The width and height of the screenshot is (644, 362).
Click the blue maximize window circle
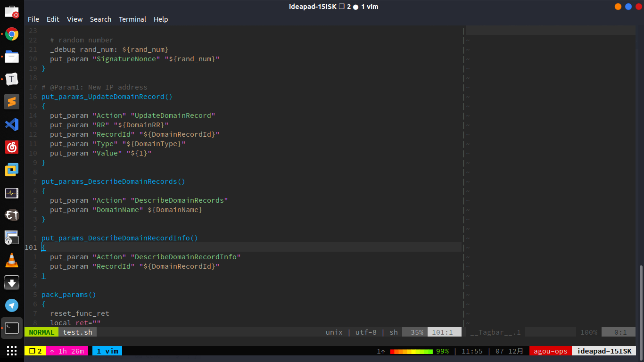pyautogui.click(x=628, y=7)
